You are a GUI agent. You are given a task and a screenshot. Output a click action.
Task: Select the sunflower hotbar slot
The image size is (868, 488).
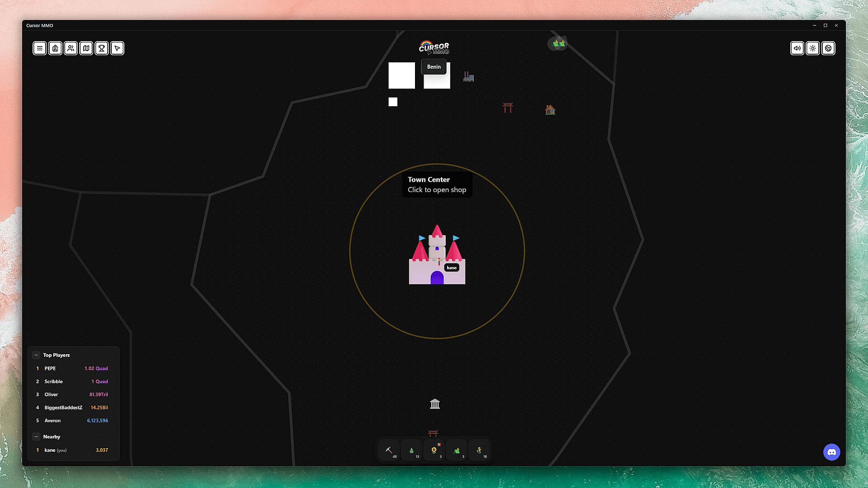[x=434, y=450]
